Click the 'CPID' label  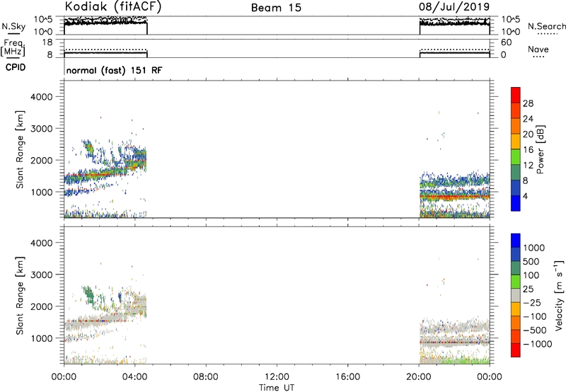click(x=16, y=67)
